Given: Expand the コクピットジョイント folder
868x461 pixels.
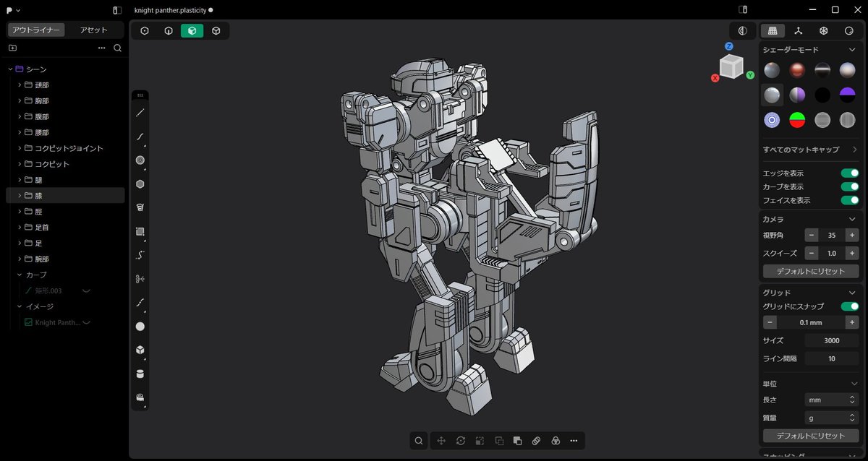Looking at the screenshot, I should [x=20, y=148].
